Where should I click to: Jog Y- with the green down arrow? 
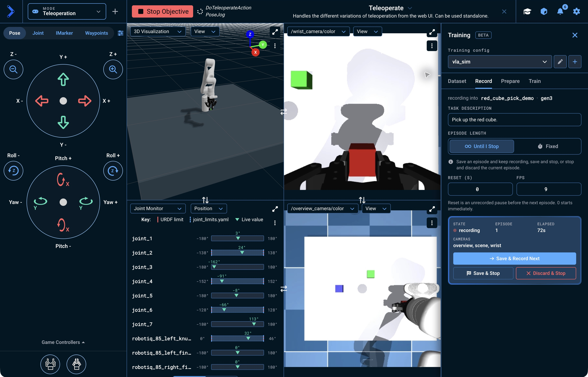click(x=63, y=122)
